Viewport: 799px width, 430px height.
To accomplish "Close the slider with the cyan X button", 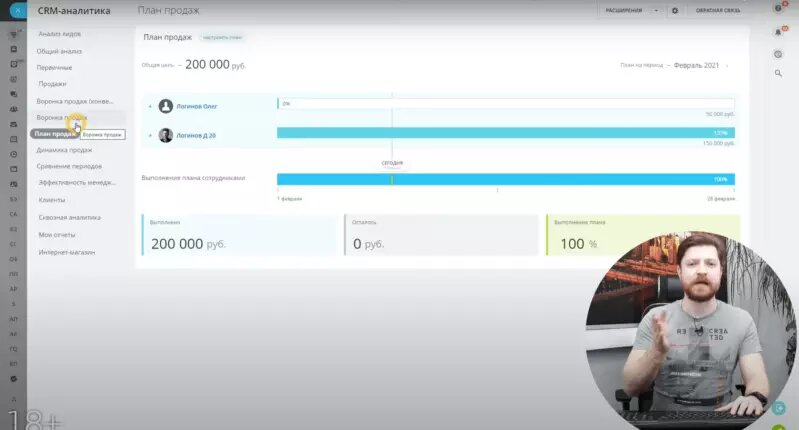I will 18,10.
